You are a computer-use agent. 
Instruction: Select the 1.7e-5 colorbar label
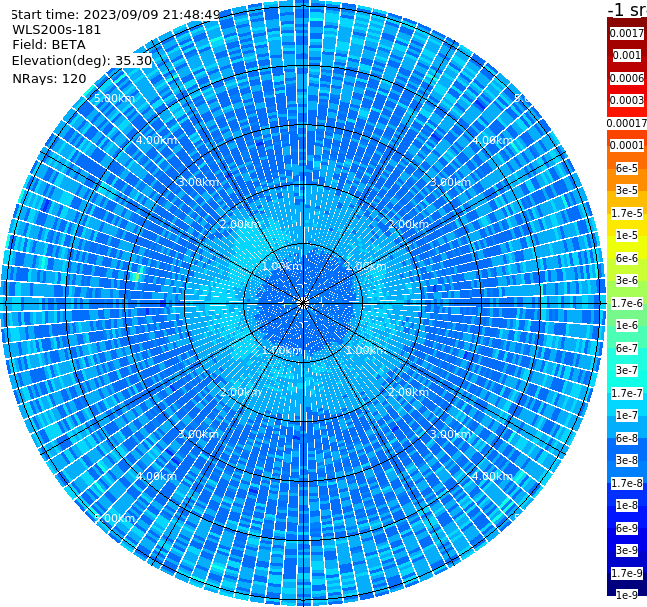[627, 213]
